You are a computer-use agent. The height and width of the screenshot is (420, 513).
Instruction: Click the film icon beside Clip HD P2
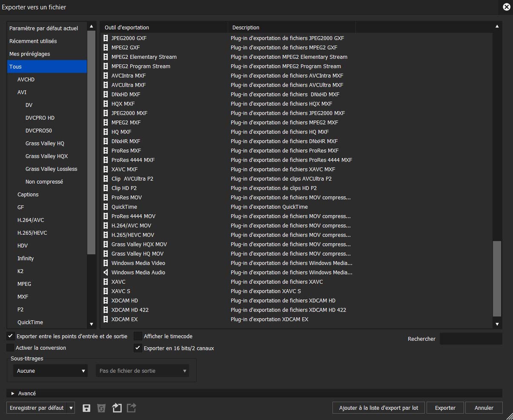tap(106, 188)
